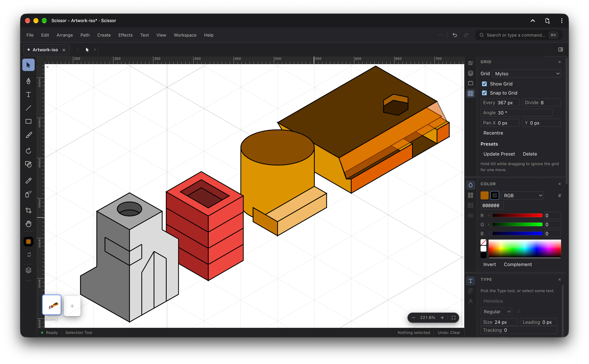The width and height of the screenshot is (589, 364).
Task: Open the three-dot overflow menu near undo
Action: pyautogui.click(x=441, y=35)
